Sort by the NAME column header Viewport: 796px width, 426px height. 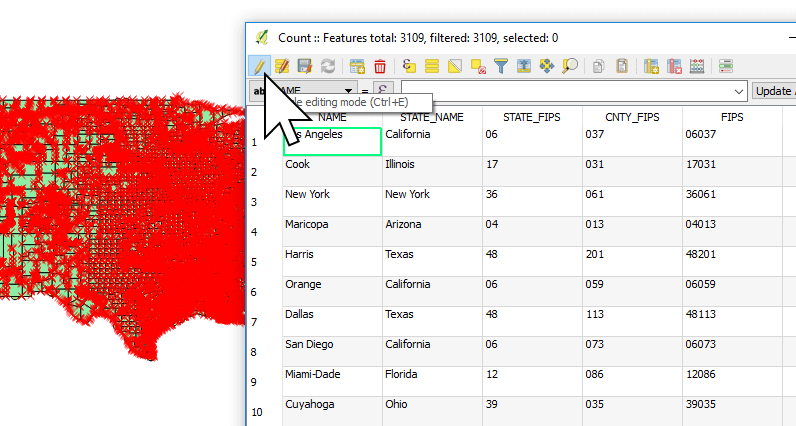click(x=332, y=117)
